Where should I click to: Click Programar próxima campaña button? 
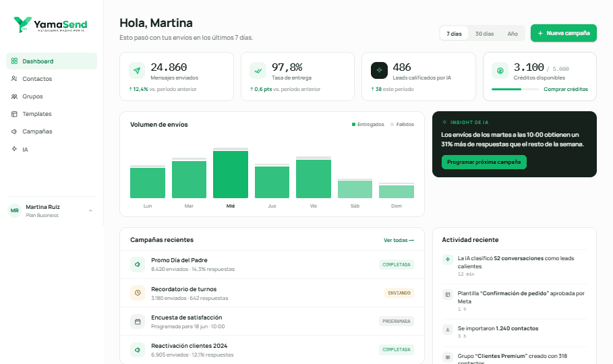tap(484, 162)
